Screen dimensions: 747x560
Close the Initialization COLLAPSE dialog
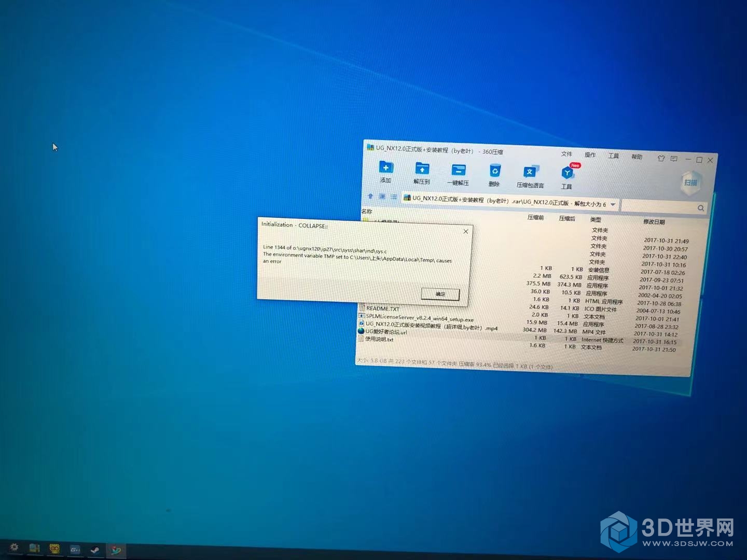(465, 231)
